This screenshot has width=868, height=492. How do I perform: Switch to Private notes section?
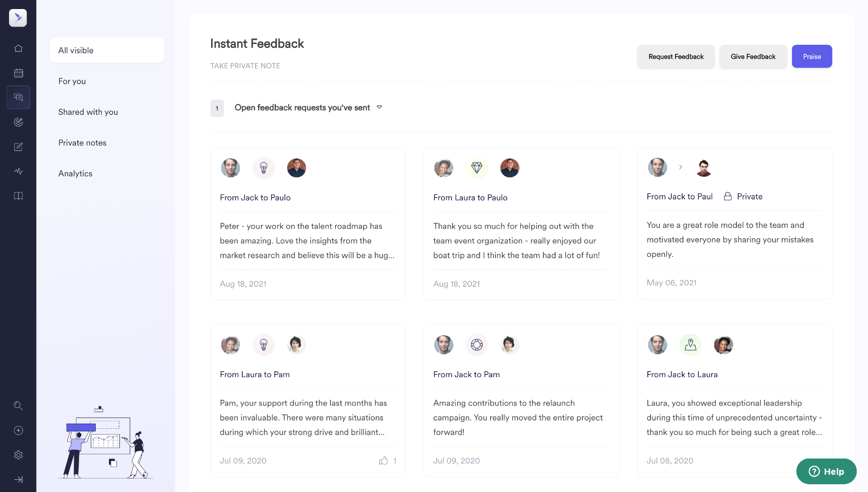(x=82, y=143)
